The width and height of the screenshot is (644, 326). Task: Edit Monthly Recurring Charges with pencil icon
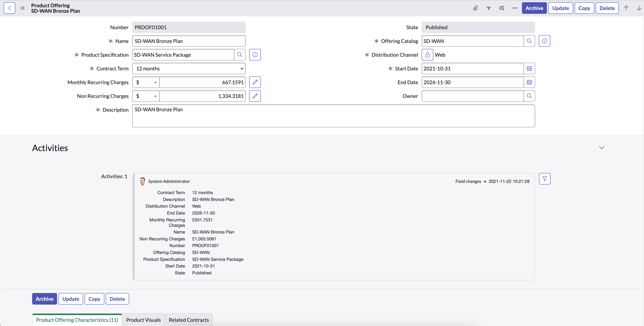click(x=255, y=82)
